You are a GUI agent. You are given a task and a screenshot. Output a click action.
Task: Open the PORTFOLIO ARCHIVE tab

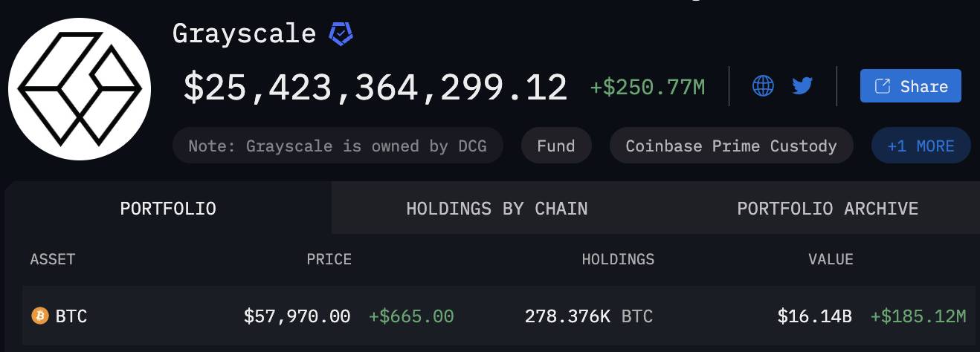coord(828,209)
